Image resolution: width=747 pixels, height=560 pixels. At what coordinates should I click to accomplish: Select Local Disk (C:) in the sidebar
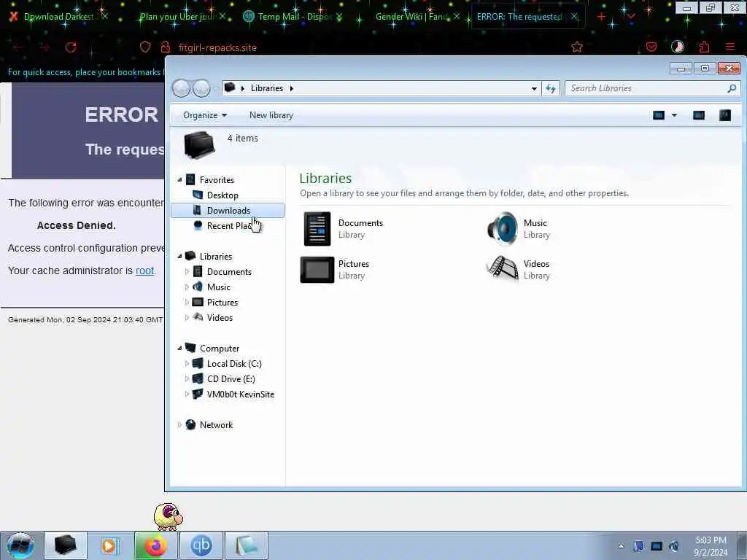tap(233, 364)
